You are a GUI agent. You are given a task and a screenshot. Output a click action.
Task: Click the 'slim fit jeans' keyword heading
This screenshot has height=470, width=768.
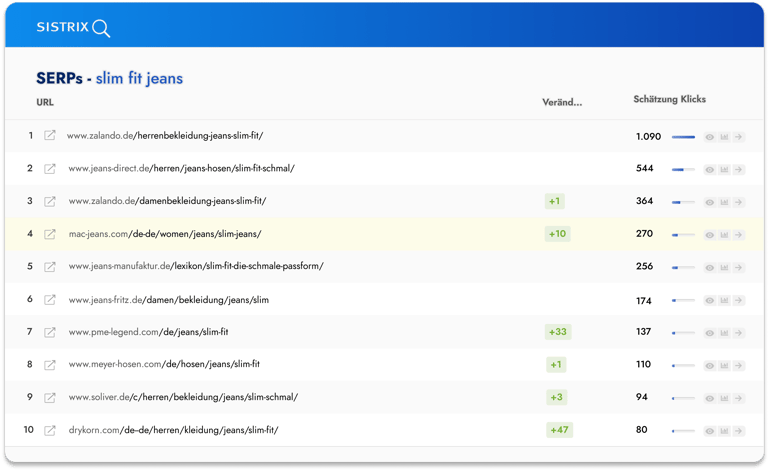139,78
